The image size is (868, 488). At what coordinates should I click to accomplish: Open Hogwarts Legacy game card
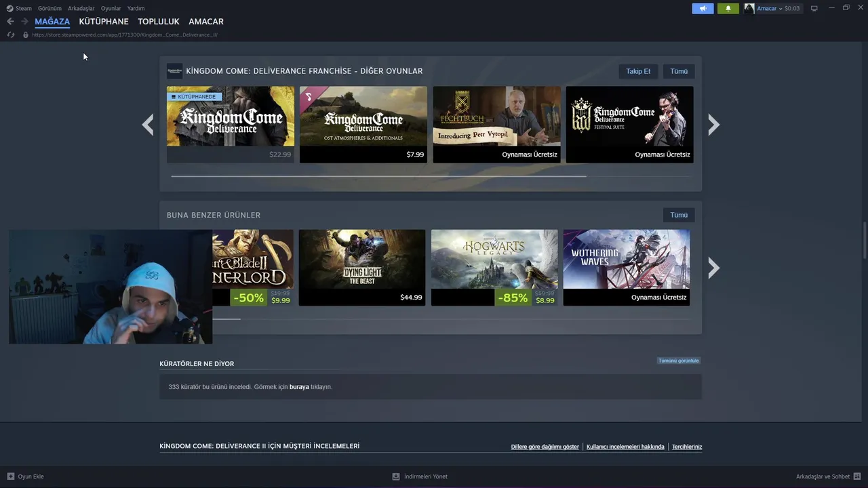(x=494, y=267)
